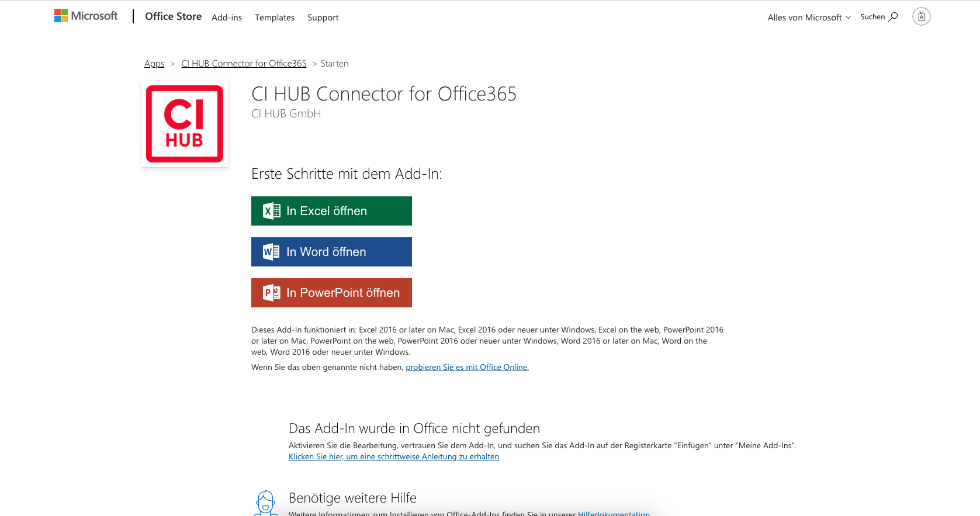This screenshot has height=516, width=980.
Task: Expand the Alles von Microsoft menu
Action: pos(809,18)
